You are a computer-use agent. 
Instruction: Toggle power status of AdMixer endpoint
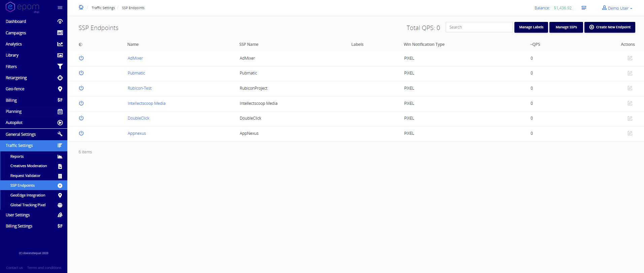point(81,58)
